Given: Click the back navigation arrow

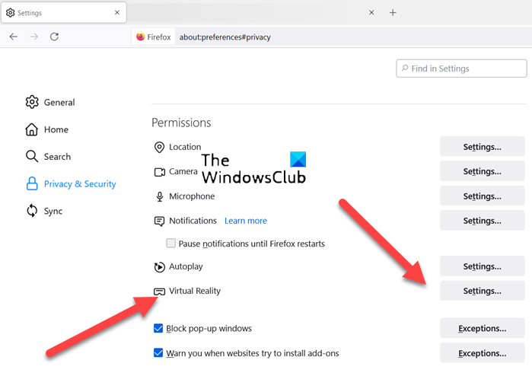Looking at the screenshot, I should [14, 37].
